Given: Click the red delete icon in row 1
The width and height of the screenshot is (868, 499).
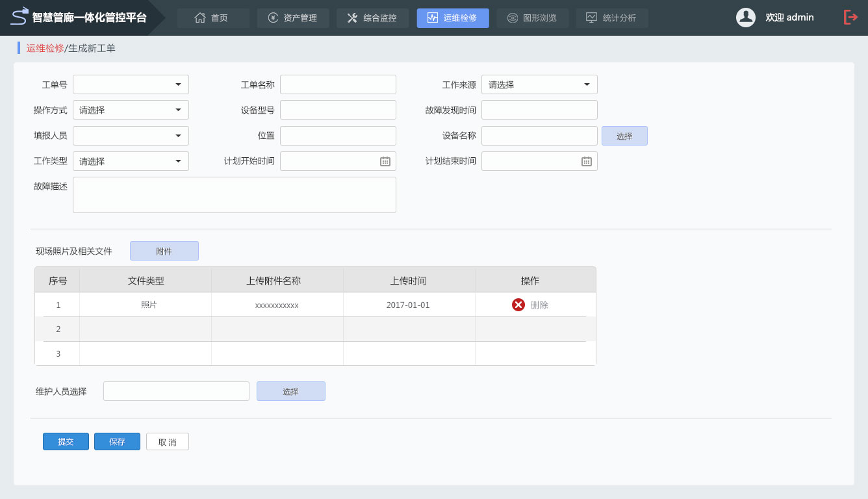Looking at the screenshot, I should [518, 305].
